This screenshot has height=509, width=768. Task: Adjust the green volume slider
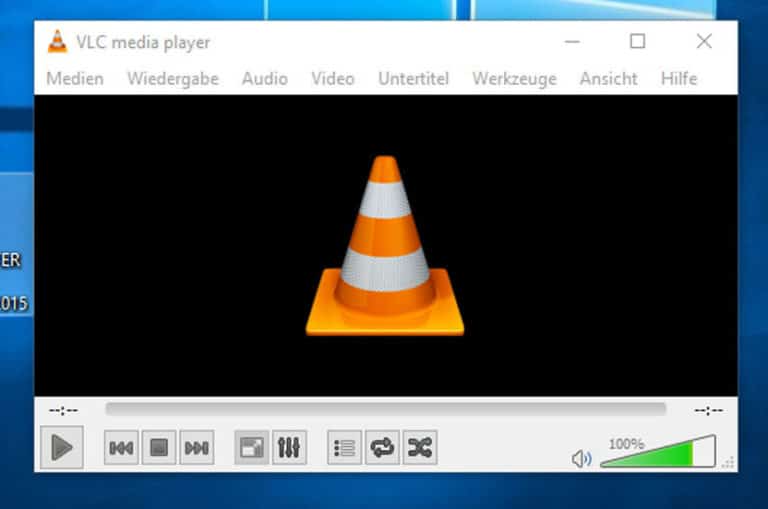pos(658,451)
